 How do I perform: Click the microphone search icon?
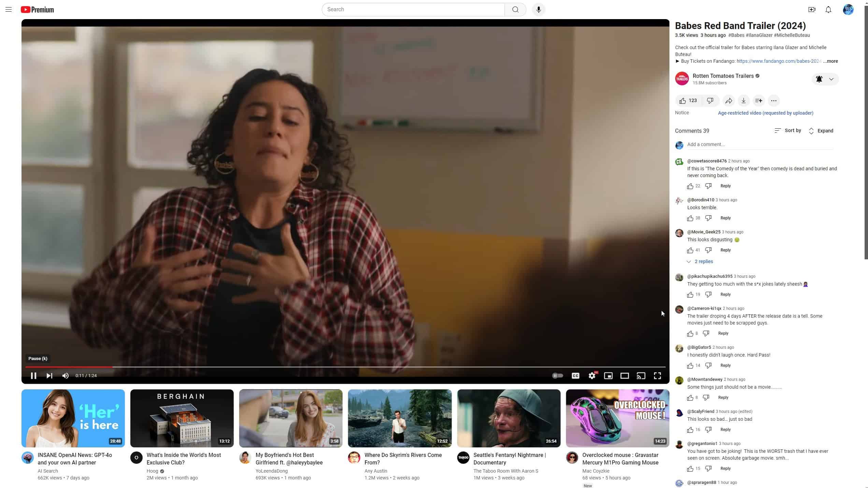pos(539,9)
